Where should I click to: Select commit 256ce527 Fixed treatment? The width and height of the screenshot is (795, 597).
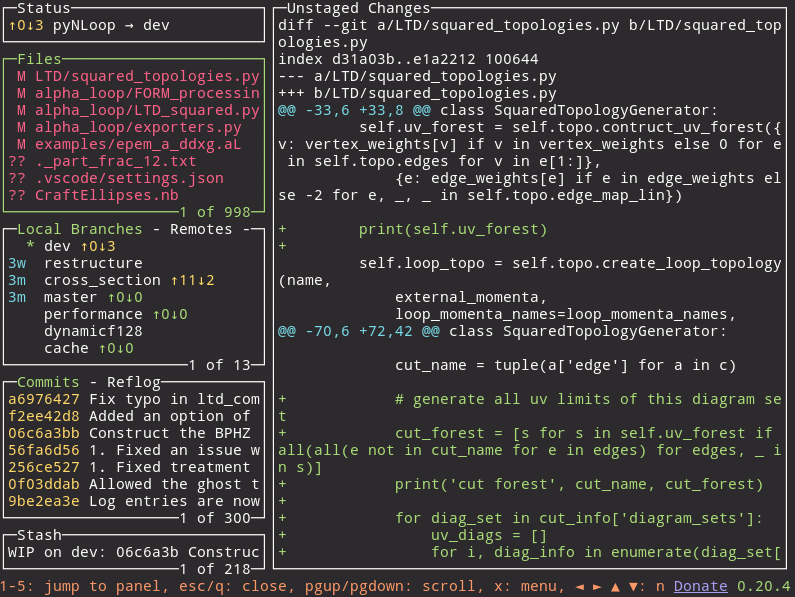tap(134, 467)
